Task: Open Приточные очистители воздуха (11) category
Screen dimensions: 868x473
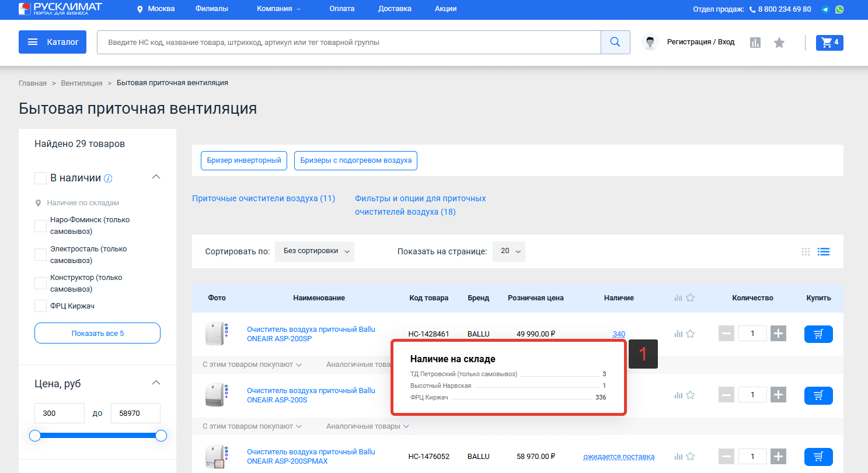Action: pos(264,198)
